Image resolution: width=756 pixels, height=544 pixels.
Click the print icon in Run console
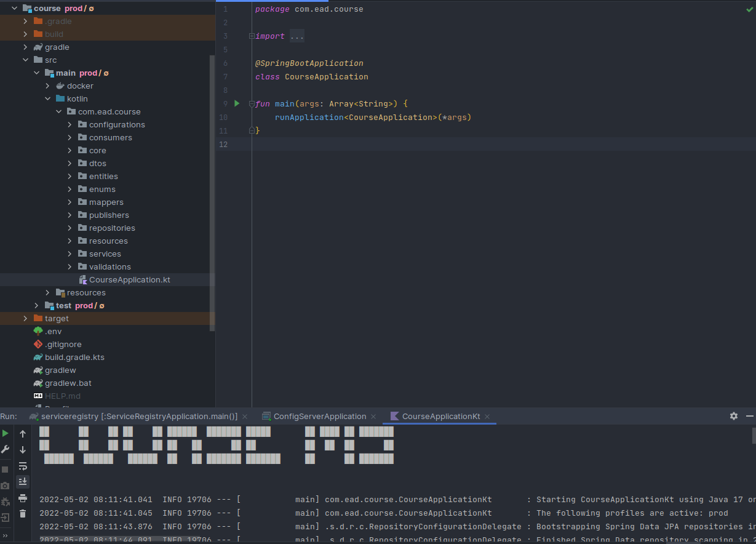23,498
